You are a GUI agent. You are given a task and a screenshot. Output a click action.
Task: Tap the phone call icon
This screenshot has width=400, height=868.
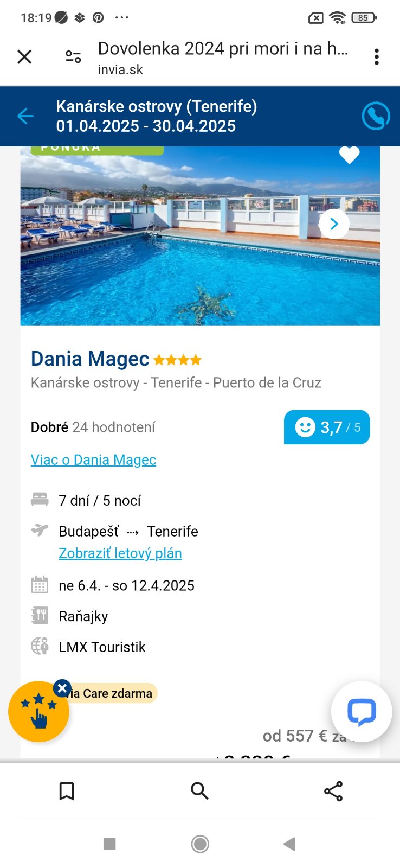click(375, 116)
